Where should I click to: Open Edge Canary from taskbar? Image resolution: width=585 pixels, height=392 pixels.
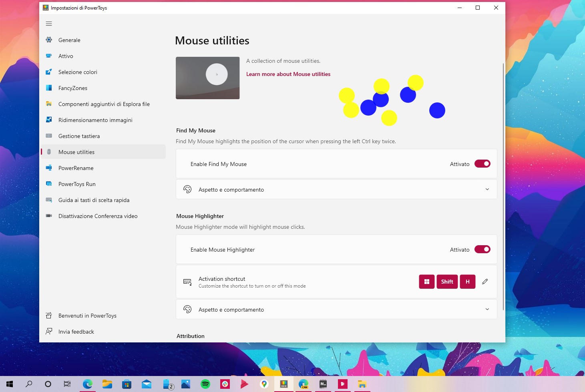click(304, 384)
